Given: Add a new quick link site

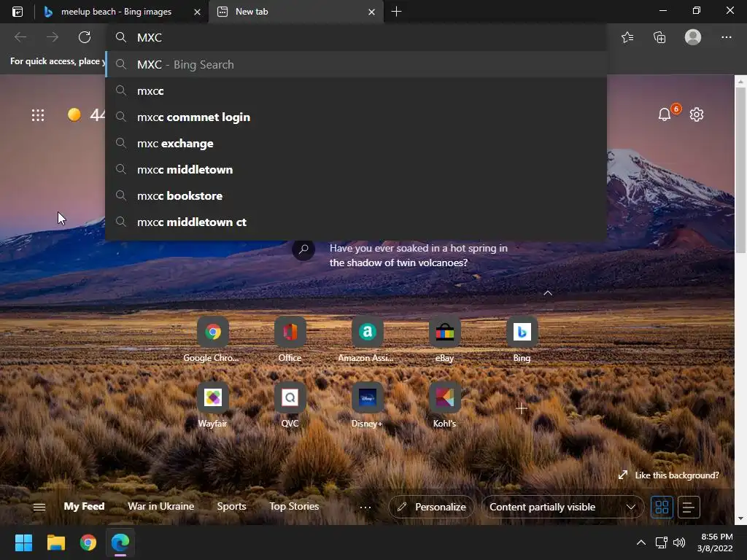Looking at the screenshot, I should tap(522, 408).
